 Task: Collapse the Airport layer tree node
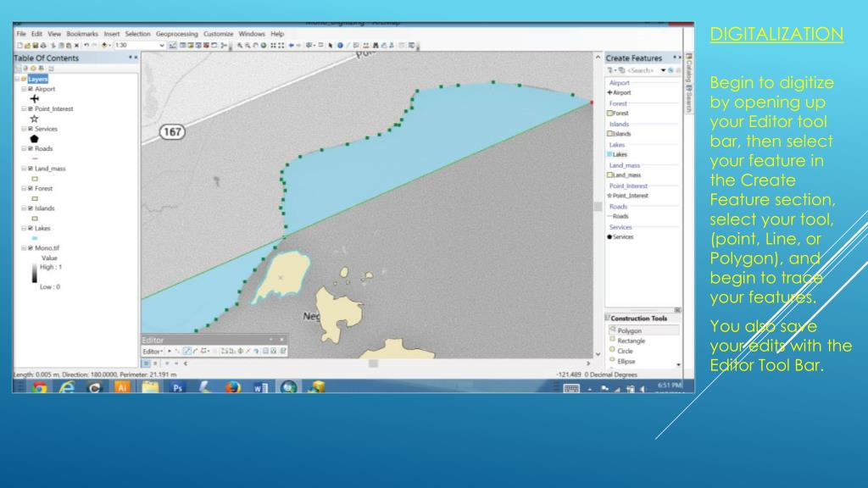24,88
